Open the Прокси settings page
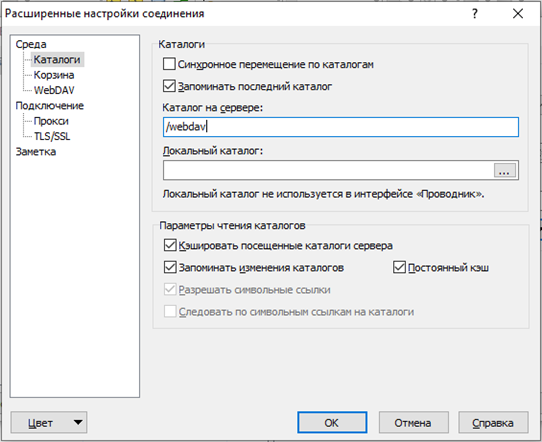Viewport: 542px width, 442px height. [x=51, y=121]
